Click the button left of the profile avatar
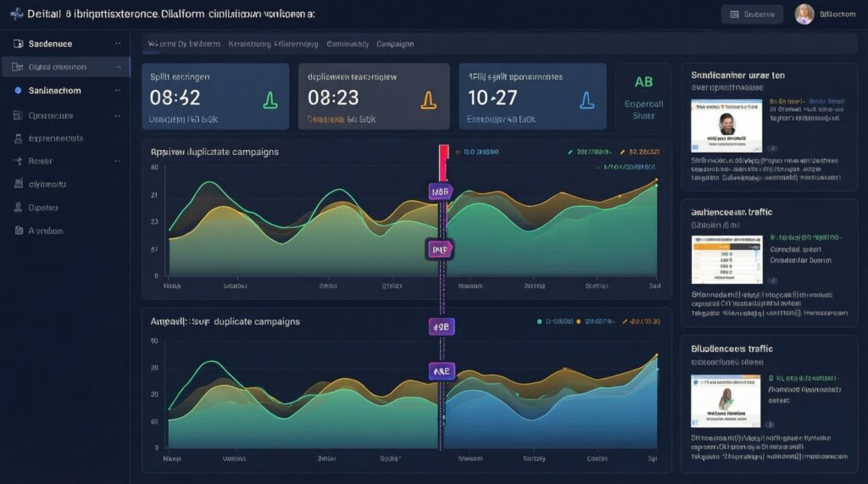Viewport: 868px width, 484px height. click(x=746, y=14)
